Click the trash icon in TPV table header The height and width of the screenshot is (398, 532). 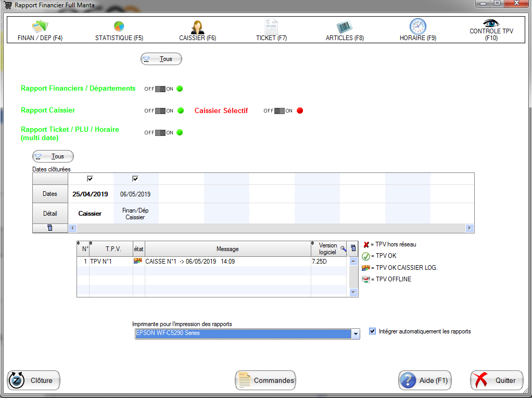tap(353, 248)
